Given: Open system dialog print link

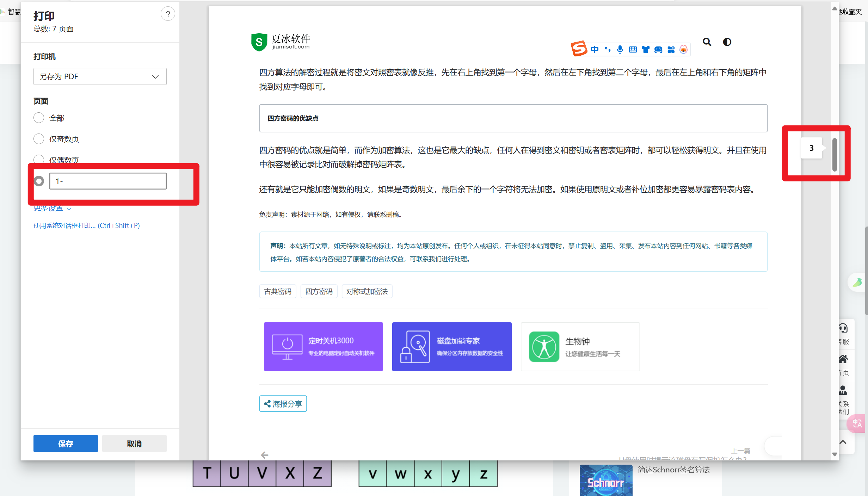Looking at the screenshot, I should coord(86,225).
